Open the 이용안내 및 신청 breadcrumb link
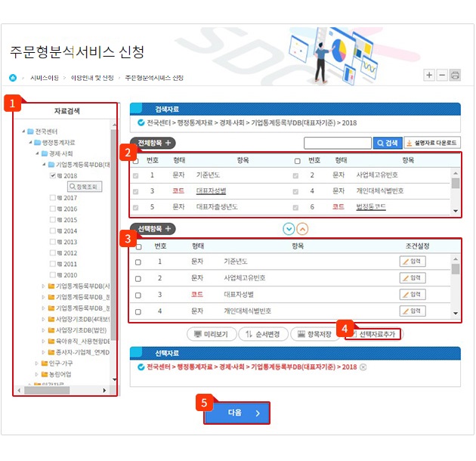Screen dimensions: 476x461 (92, 78)
